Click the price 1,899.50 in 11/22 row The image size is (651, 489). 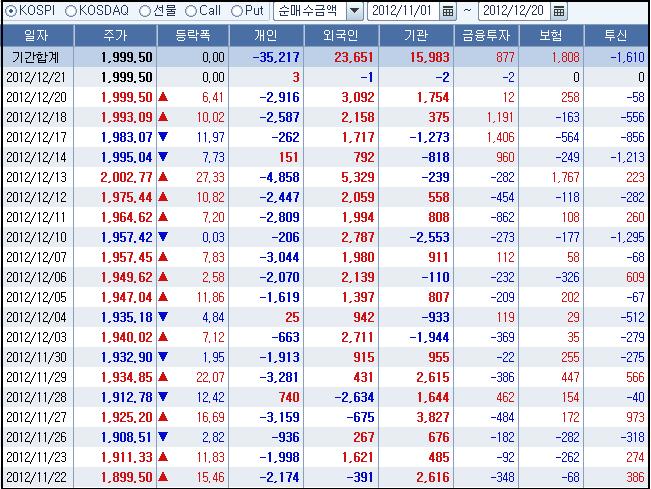(127, 477)
